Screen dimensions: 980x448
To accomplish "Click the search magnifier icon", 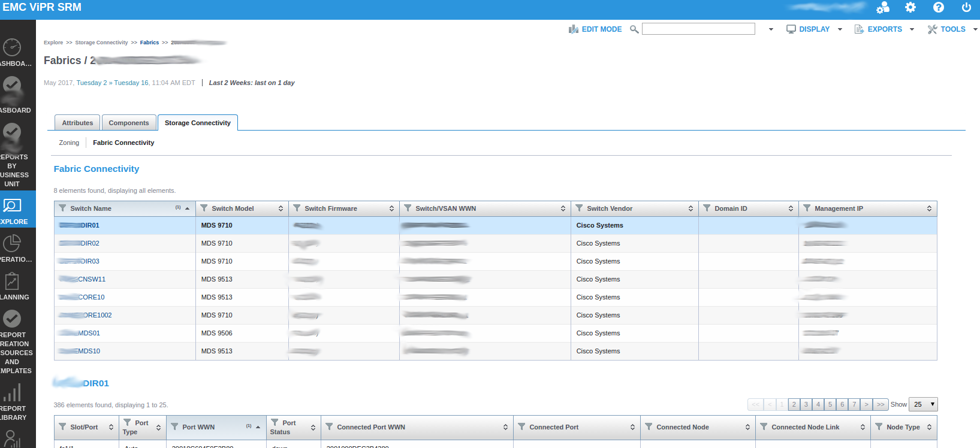I will (634, 29).
